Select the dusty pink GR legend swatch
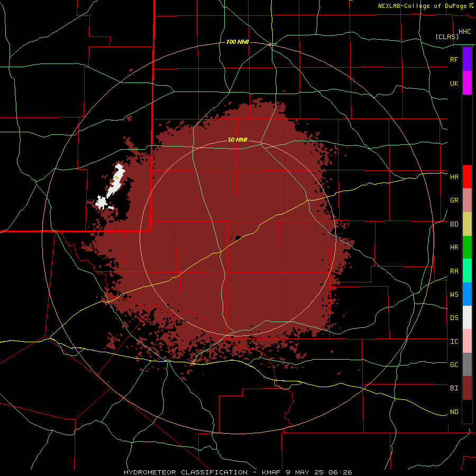 tap(467, 200)
